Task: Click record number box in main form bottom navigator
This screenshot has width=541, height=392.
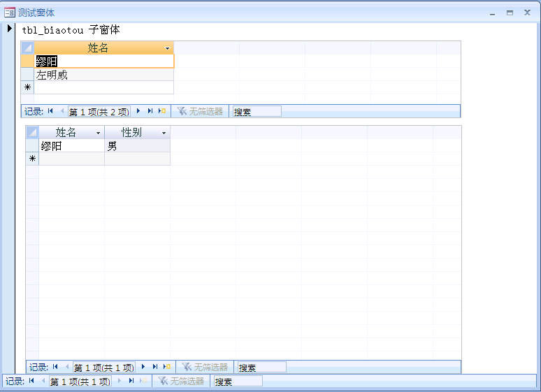Action: click(80, 382)
